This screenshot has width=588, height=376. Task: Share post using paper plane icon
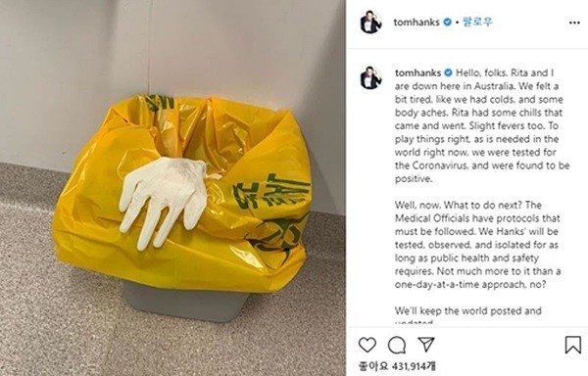[x=426, y=344]
